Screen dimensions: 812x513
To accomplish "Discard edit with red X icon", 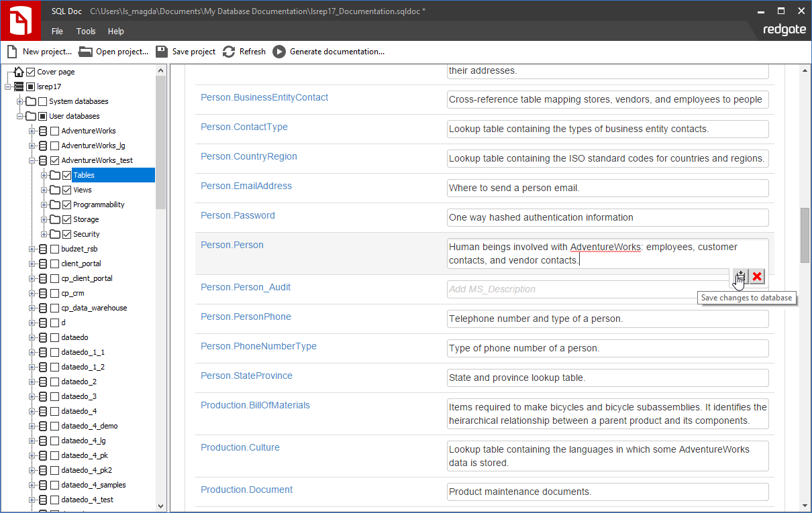I will pos(757,276).
